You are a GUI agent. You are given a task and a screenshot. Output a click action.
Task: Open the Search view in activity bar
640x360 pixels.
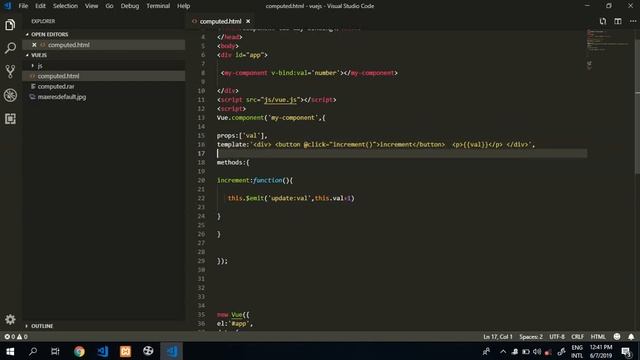pos(10,48)
